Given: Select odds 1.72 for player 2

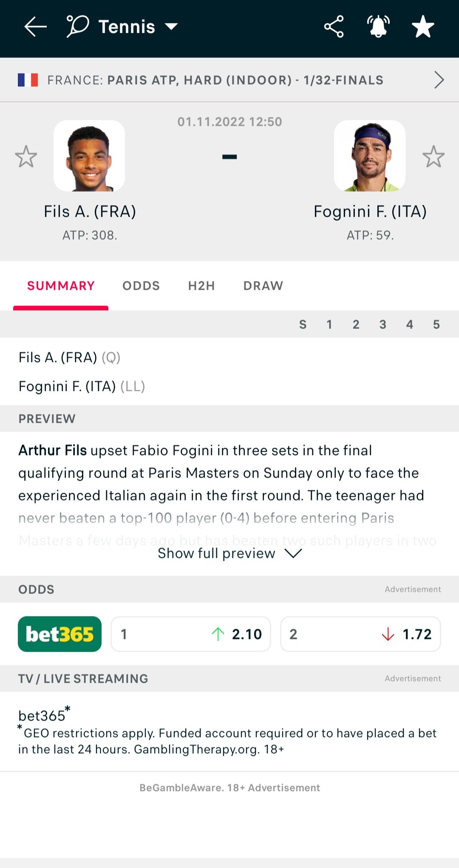Looking at the screenshot, I should click(360, 634).
